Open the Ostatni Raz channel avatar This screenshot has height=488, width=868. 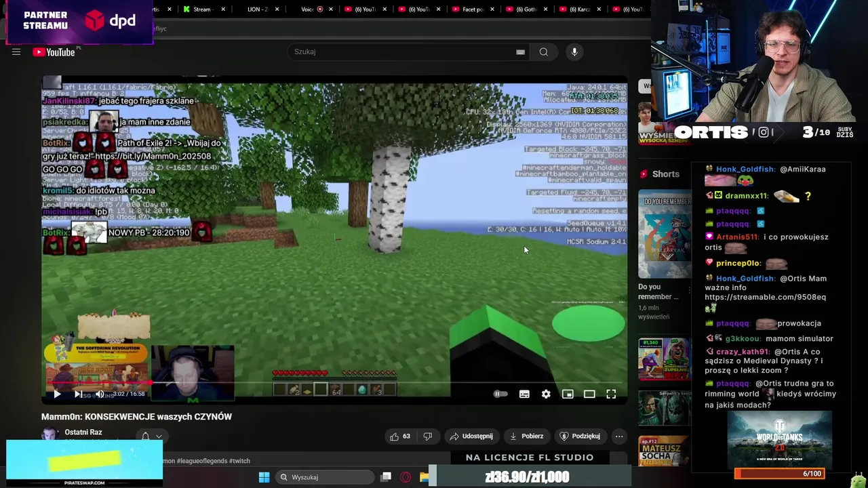coord(50,434)
